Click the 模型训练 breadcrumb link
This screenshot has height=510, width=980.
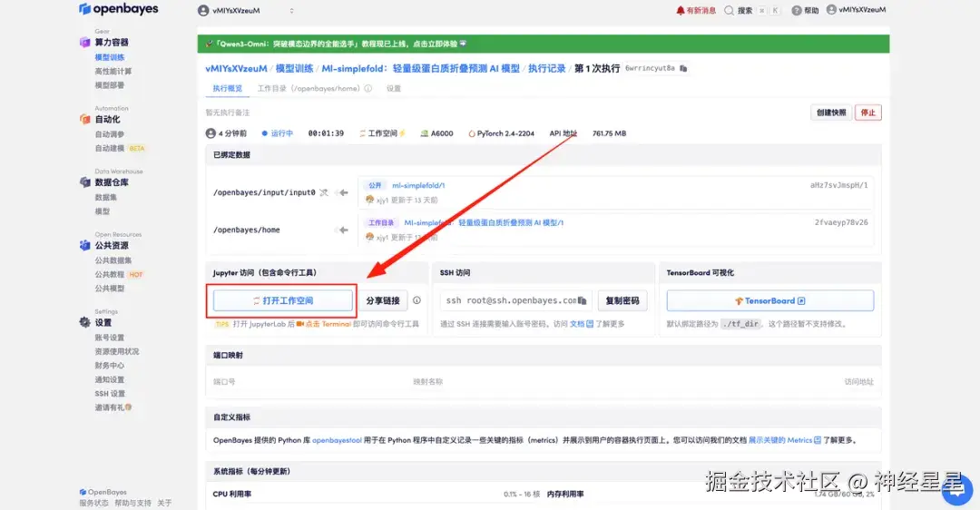tap(294, 69)
